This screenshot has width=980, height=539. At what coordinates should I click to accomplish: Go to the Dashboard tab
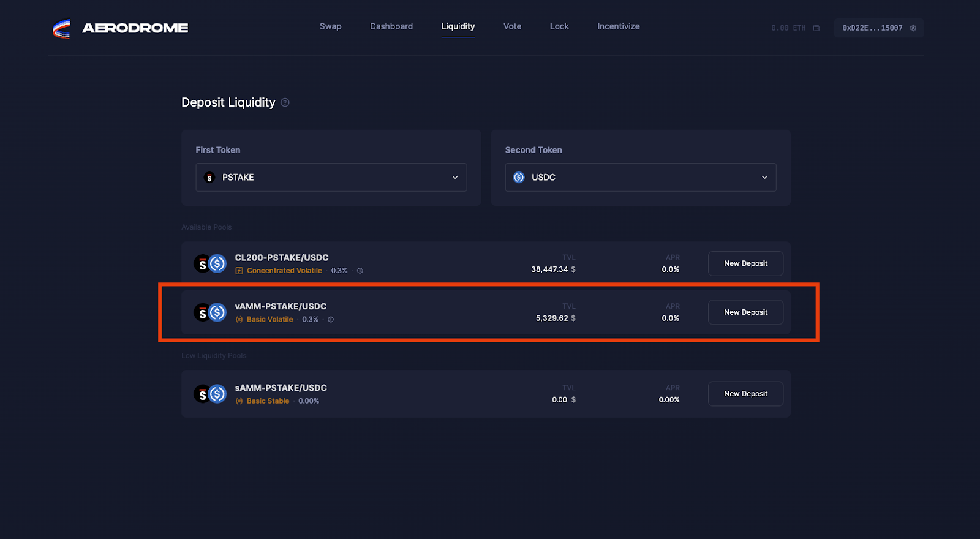[x=391, y=26]
